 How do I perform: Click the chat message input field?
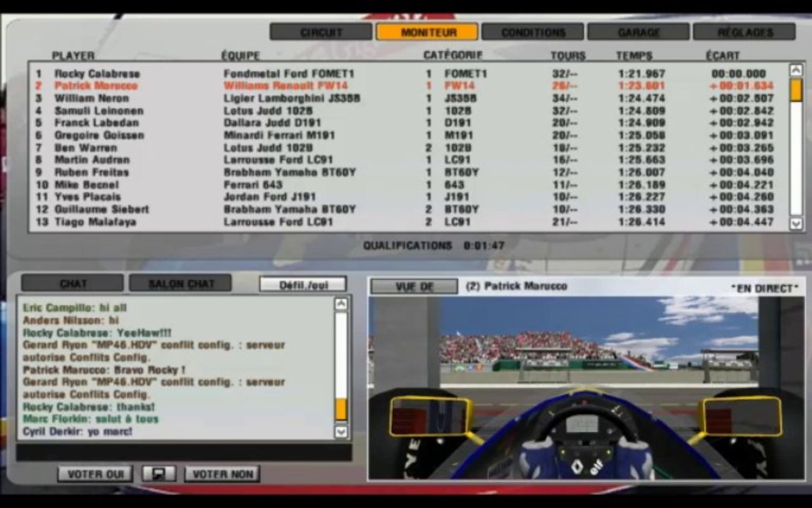click(x=184, y=452)
